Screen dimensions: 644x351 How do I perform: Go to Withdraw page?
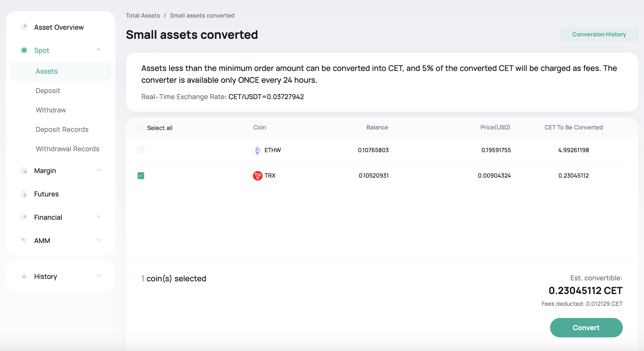click(51, 110)
